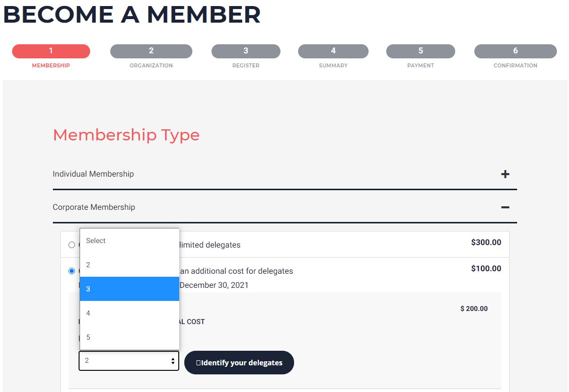Go to step 3 Register
This screenshot has height=392, width=569.
[x=246, y=51]
